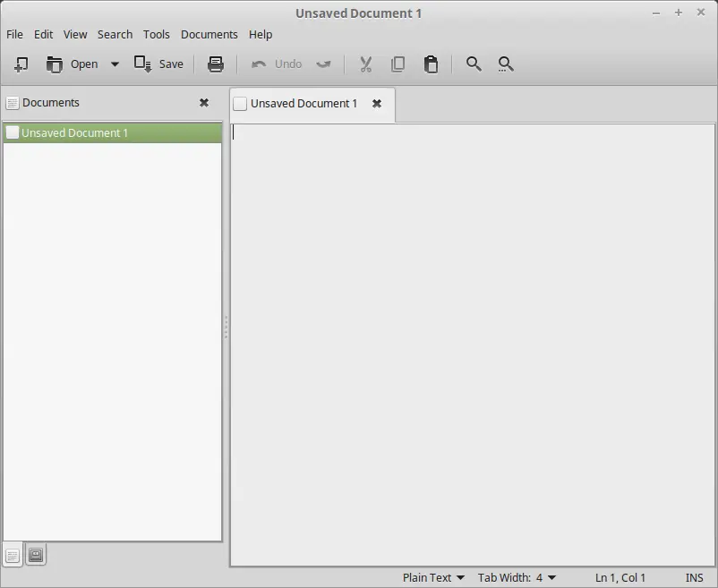Click the Cut scissors icon
Image resolution: width=718 pixels, height=588 pixels.
(x=365, y=64)
